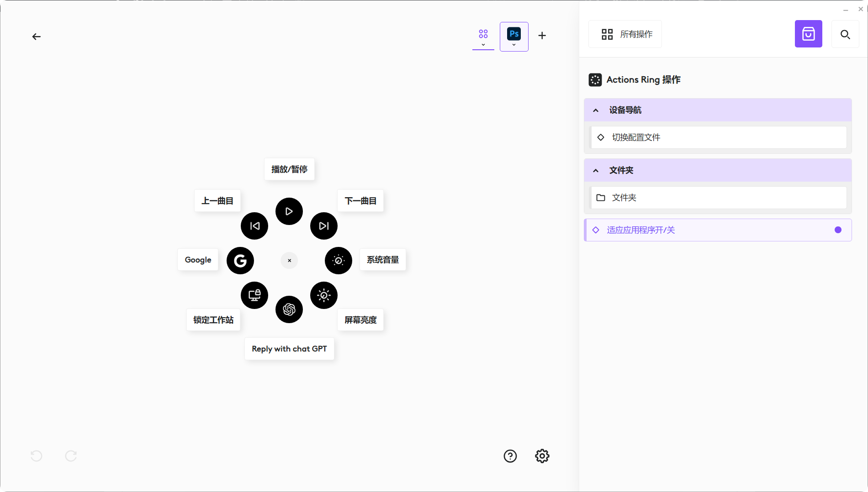Open Actions Ring settings gear

tap(542, 456)
